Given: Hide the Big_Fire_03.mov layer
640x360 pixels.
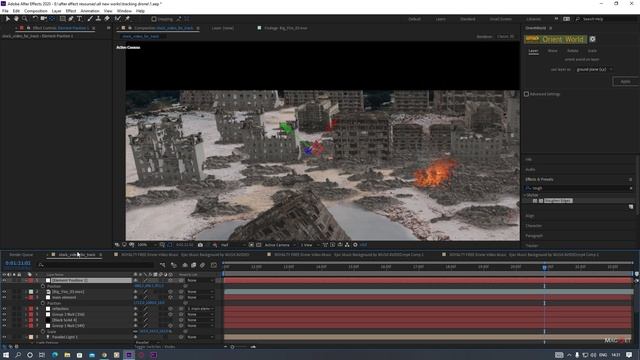Looking at the screenshot, I should point(4,292).
